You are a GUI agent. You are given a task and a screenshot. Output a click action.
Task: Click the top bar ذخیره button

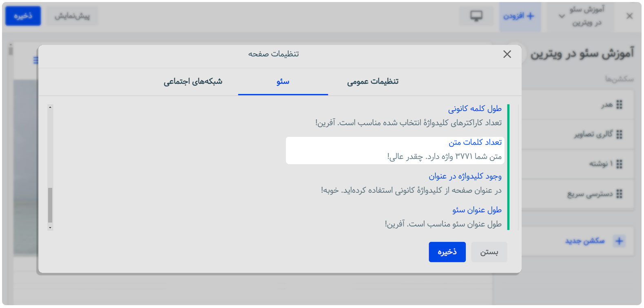[23, 16]
